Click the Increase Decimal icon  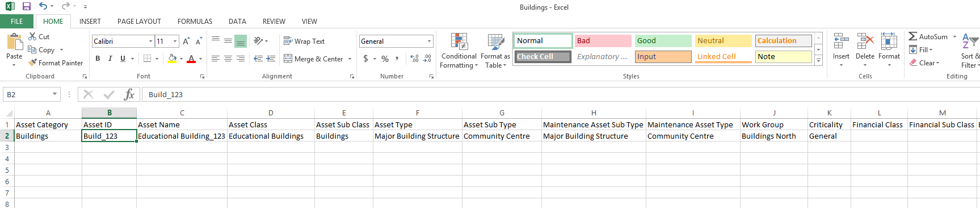pyautogui.click(x=414, y=59)
